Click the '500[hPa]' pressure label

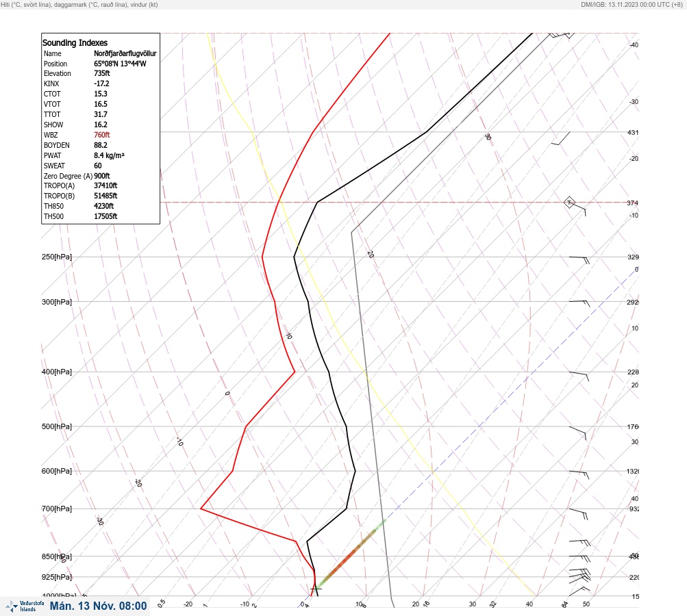(x=57, y=426)
